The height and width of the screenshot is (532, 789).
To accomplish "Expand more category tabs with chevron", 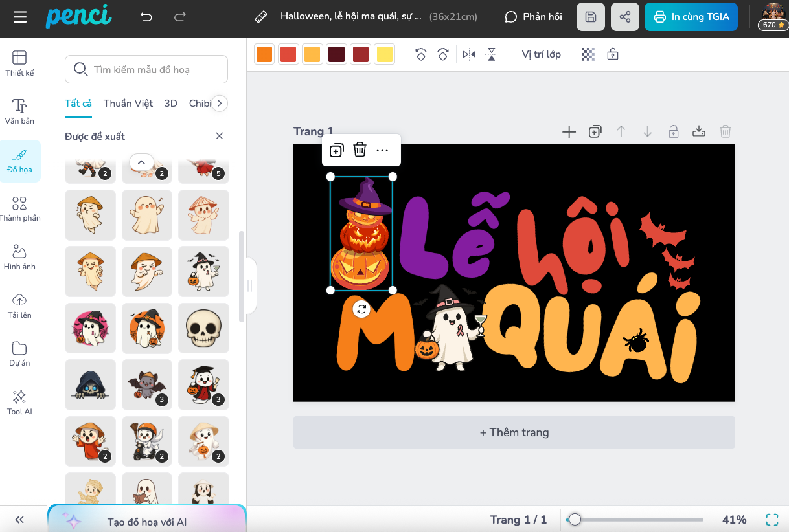I will [x=220, y=104].
